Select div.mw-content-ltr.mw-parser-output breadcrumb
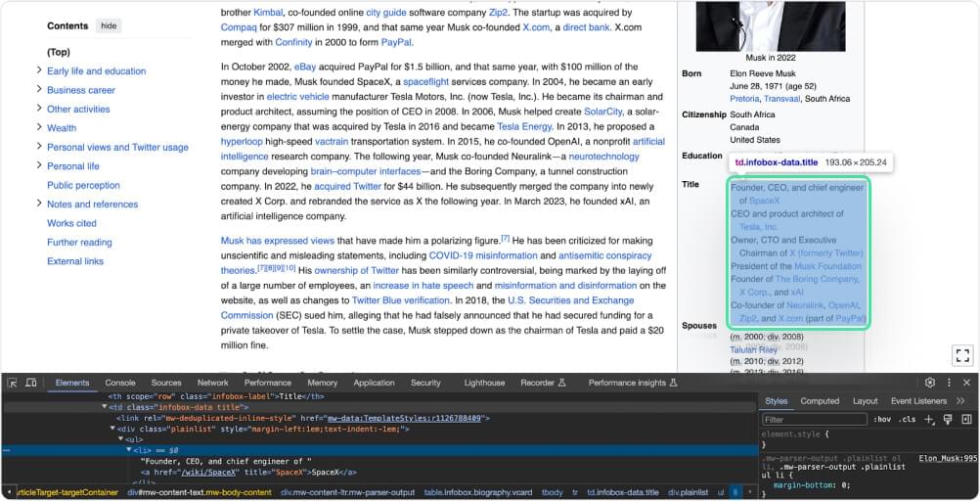 [347, 493]
